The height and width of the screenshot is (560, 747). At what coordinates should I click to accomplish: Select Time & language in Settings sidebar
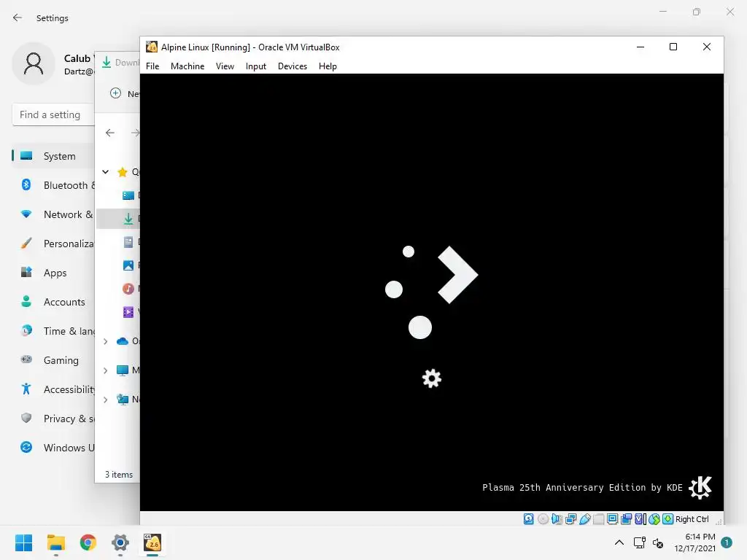point(53,331)
